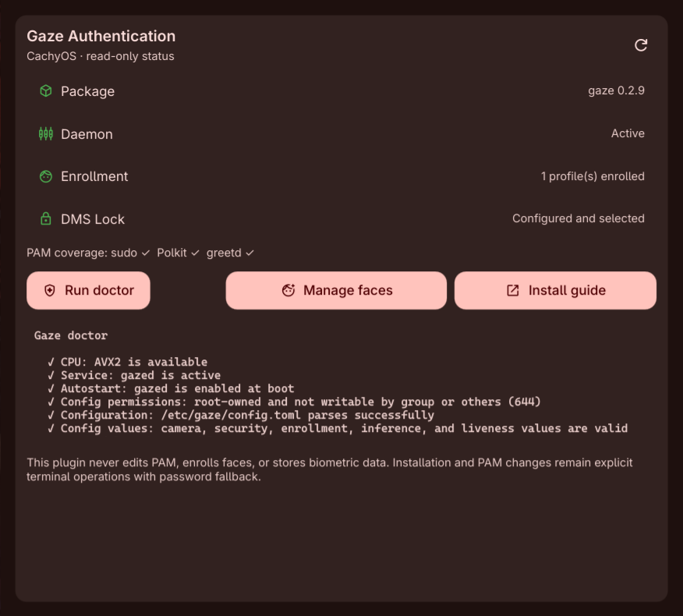Click 'Configured and selected' status
This screenshot has width=683, height=616.
point(579,218)
